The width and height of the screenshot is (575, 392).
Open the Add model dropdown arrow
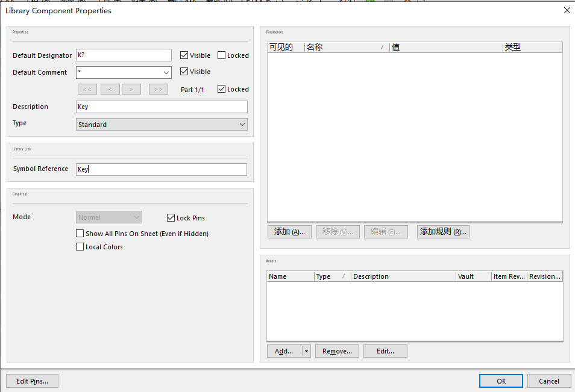(306, 351)
